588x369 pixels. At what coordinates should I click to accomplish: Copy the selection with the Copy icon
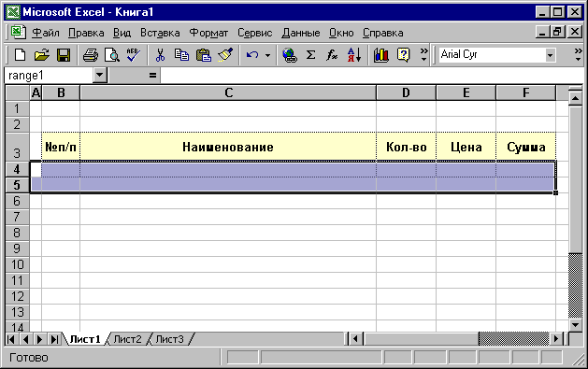tap(182, 55)
